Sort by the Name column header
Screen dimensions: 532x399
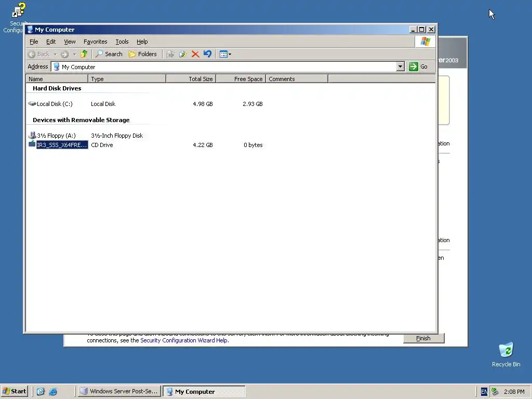coord(57,79)
